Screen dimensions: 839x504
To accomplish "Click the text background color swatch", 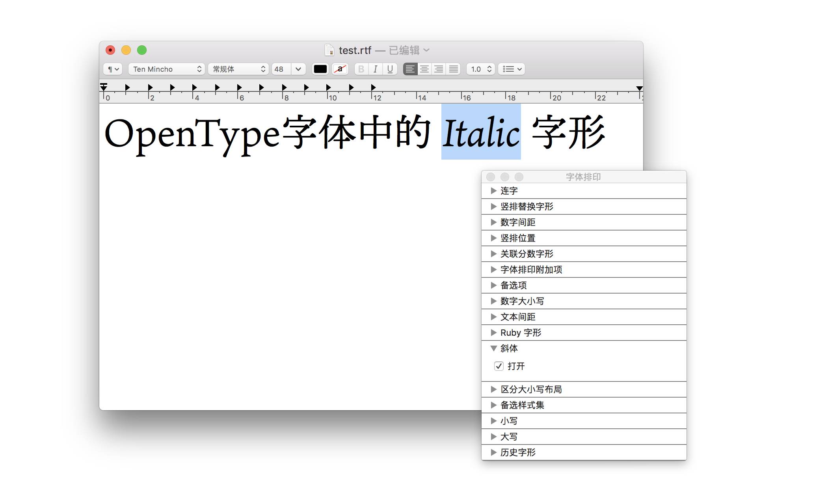I will click(x=340, y=69).
